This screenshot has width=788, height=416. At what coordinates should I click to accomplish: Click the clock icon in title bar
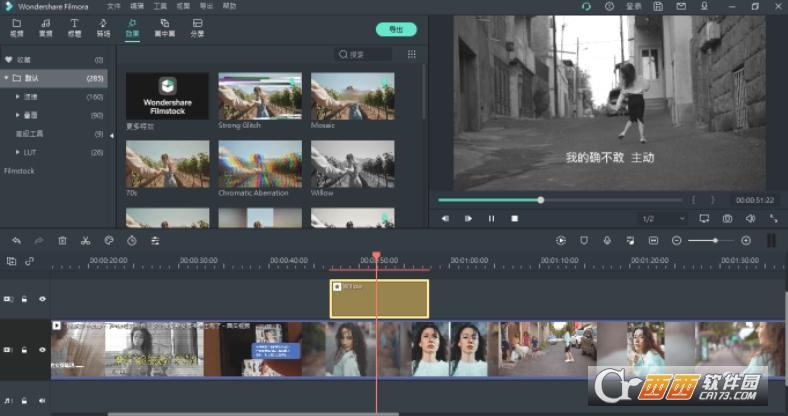point(610,7)
